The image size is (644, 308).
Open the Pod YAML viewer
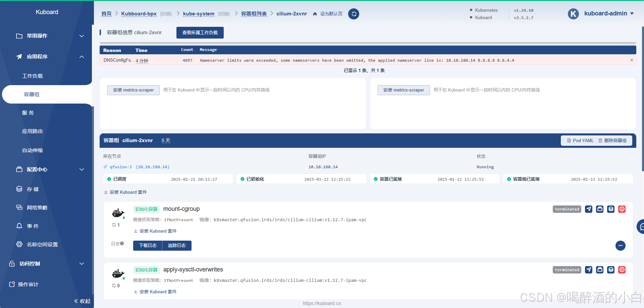580,141
